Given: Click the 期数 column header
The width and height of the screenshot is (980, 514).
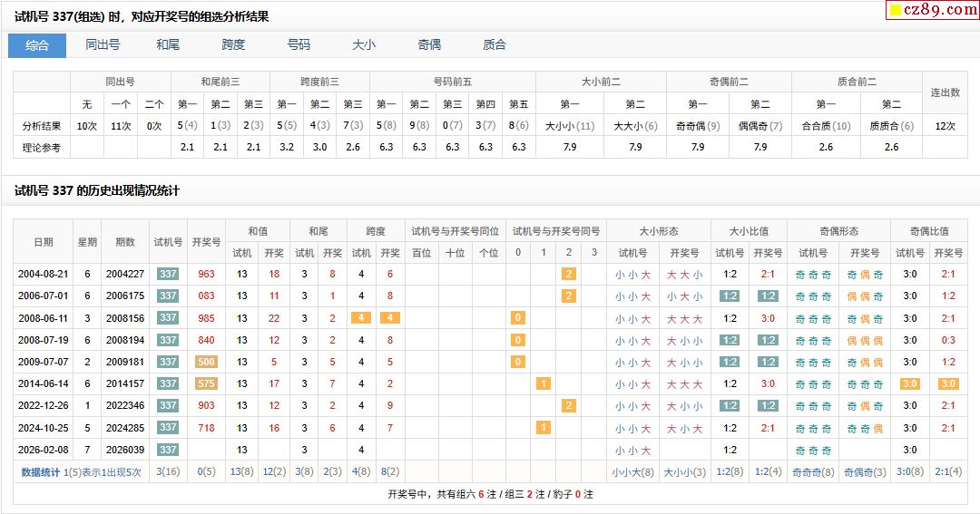Looking at the screenshot, I should pos(125,242).
